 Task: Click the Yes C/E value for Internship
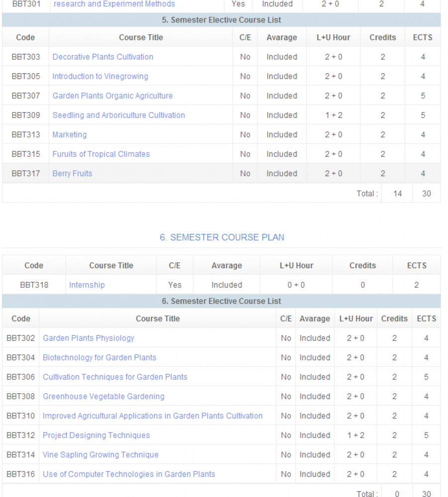[x=175, y=285]
